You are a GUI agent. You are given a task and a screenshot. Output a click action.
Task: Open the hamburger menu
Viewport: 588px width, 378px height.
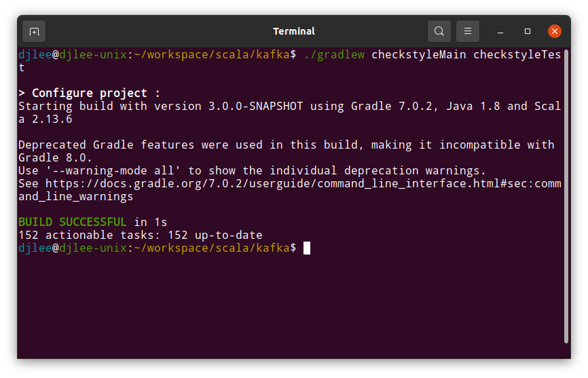[x=468, y=31]
